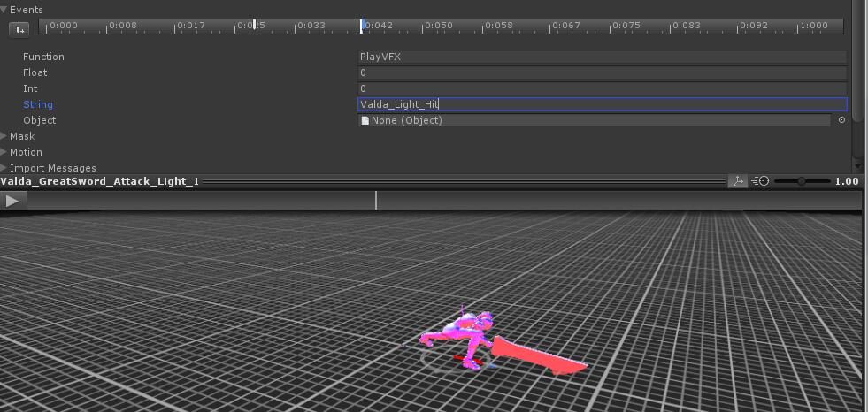Expand the Motion section
The height and width of the screenshot is (412, 868).
[x=4, y=152]
